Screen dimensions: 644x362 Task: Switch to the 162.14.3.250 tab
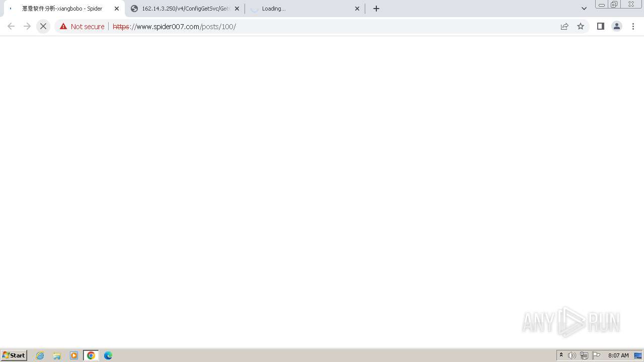point(184,9)
